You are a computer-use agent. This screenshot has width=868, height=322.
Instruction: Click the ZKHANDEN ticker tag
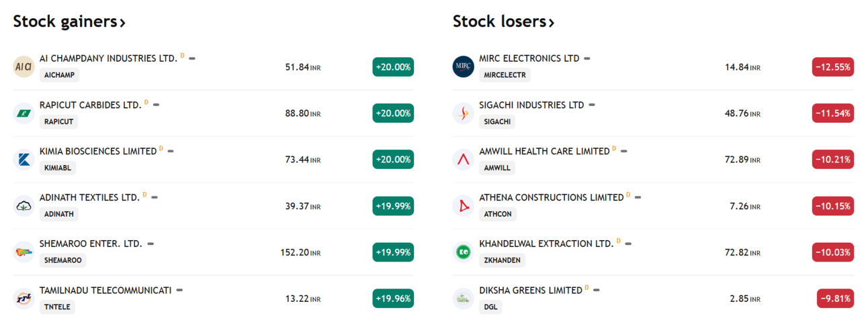tap(502, 260)
